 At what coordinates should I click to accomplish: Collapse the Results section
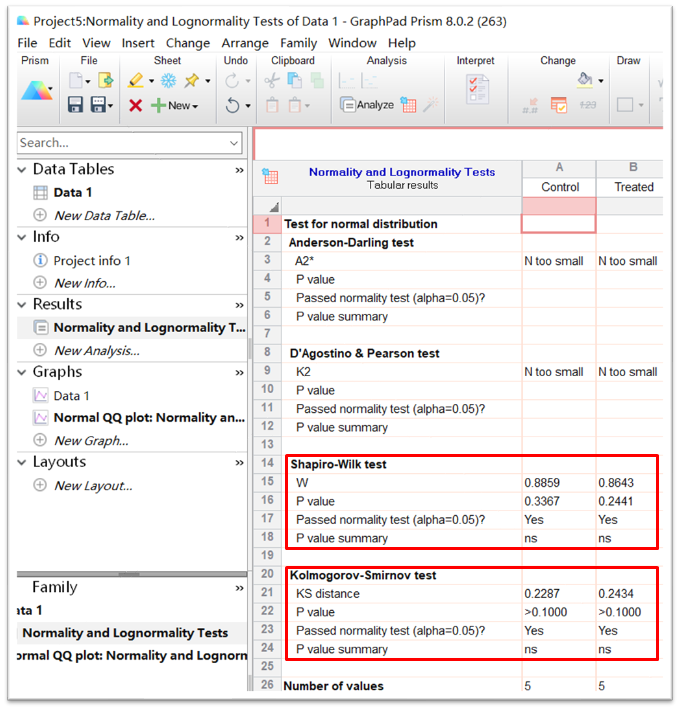pos(22,305)
